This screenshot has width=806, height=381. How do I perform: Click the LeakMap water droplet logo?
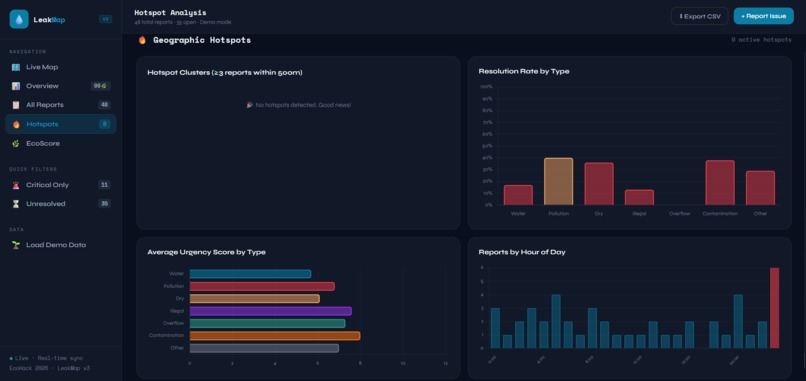(x=19, y=20)
